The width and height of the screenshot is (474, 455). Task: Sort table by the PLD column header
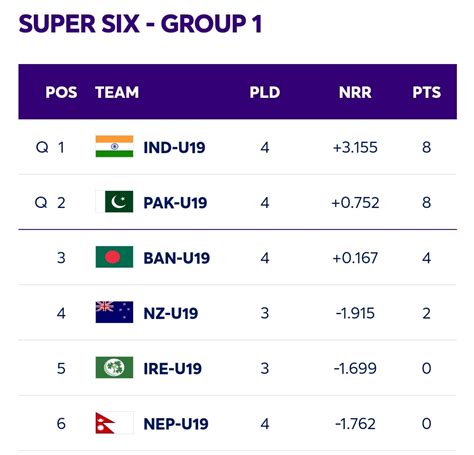coord(265,92)
